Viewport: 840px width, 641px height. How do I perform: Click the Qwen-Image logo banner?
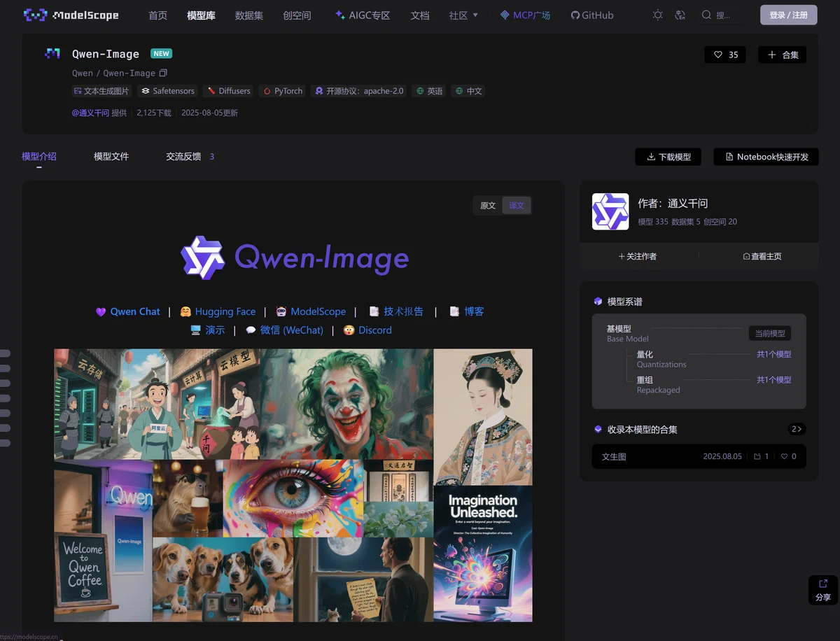(294, 257)
